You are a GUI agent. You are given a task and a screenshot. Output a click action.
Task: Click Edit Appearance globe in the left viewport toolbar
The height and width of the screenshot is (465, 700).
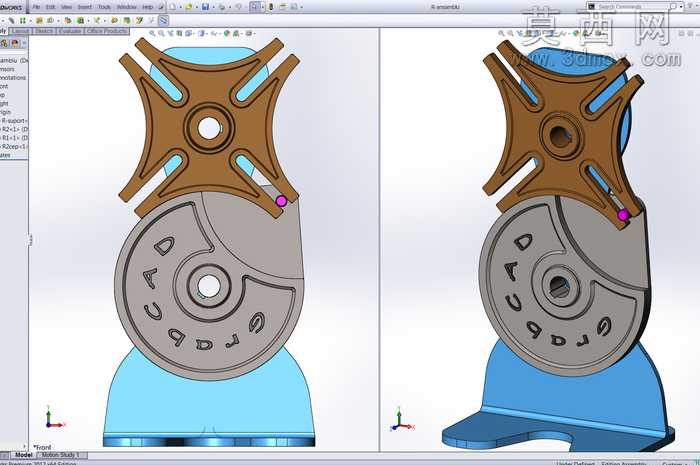[x=227, y=33]
